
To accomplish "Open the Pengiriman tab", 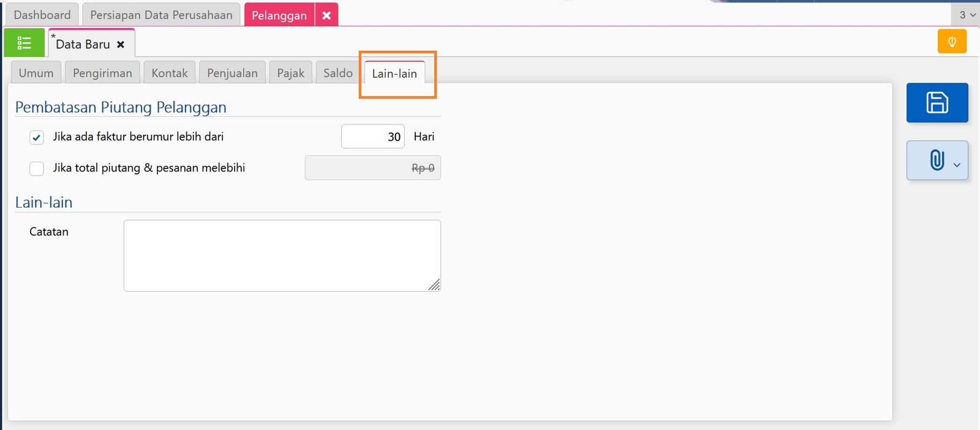I will tap(102, 73).
